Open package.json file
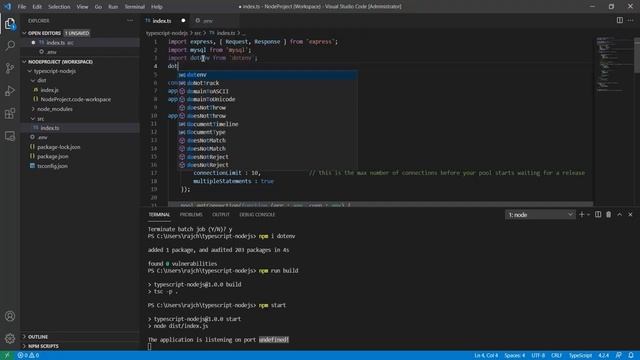 click(80, 156)
